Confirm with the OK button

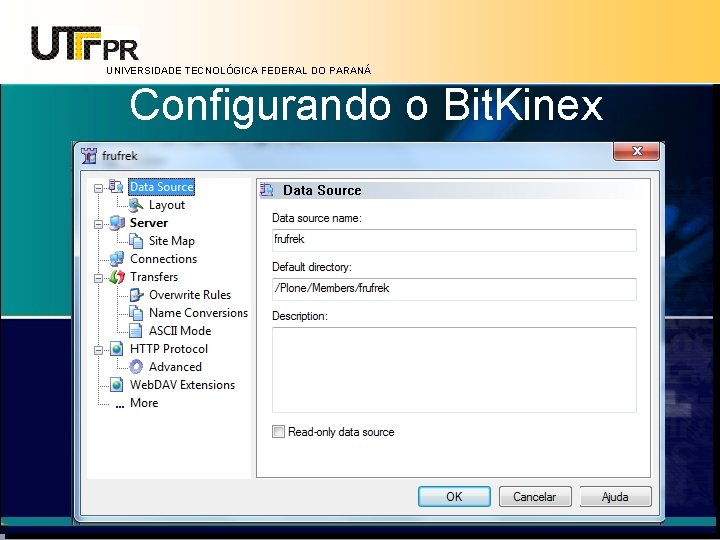click(454, 497)
